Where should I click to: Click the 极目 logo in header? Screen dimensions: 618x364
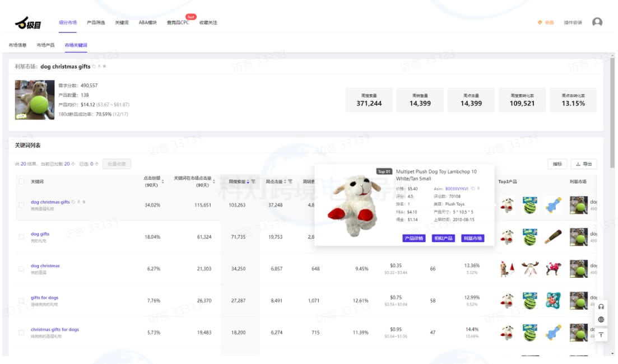(x=28, y=23)
